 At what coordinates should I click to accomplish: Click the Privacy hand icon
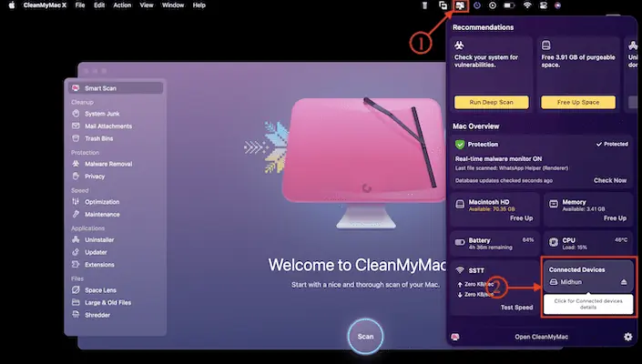click(x=76, y=176)
